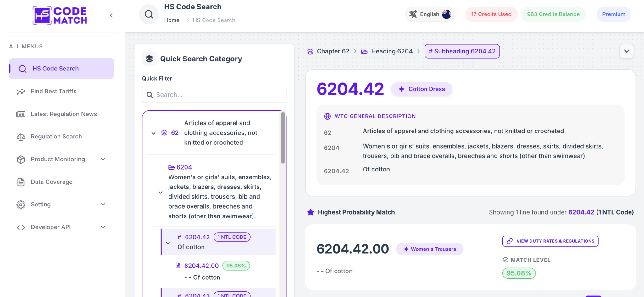
Task: Click the 95.08% badge in the tree
Action: pos(236,266)
